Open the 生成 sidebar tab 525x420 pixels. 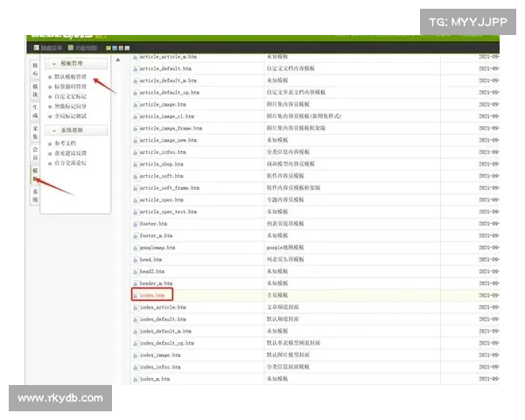pos(35,111)
